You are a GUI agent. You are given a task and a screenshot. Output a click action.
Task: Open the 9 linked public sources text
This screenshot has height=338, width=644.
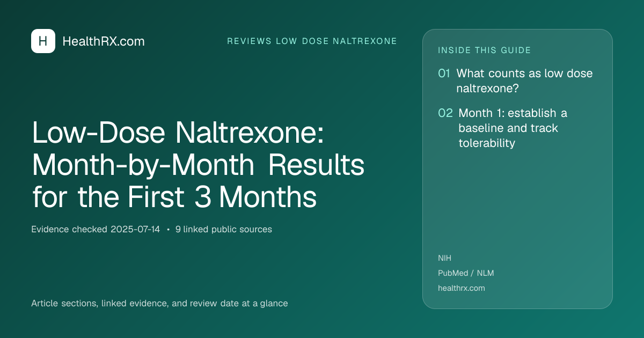point(224,229)
